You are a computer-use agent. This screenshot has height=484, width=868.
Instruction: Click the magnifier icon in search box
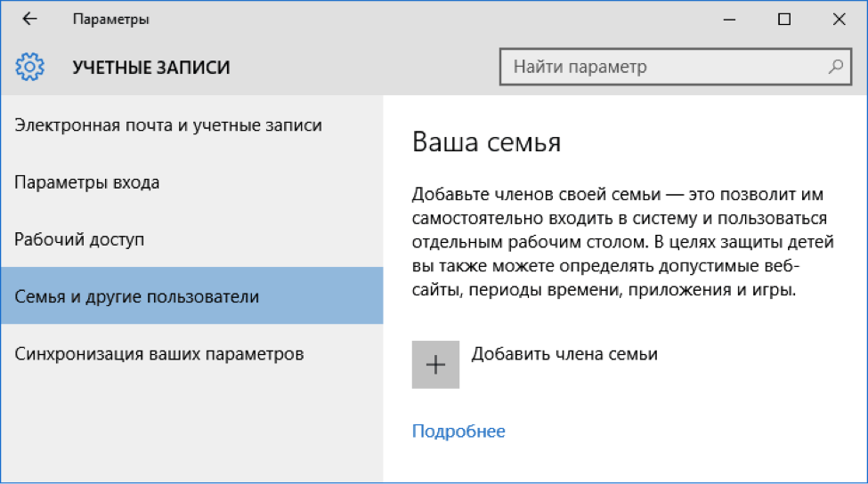tap(835, 67)
